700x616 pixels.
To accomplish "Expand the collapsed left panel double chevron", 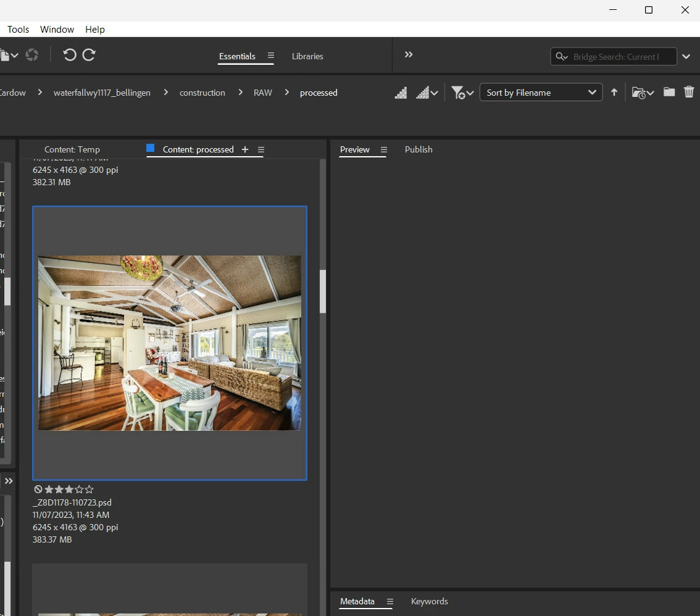I will pos(9,481).
